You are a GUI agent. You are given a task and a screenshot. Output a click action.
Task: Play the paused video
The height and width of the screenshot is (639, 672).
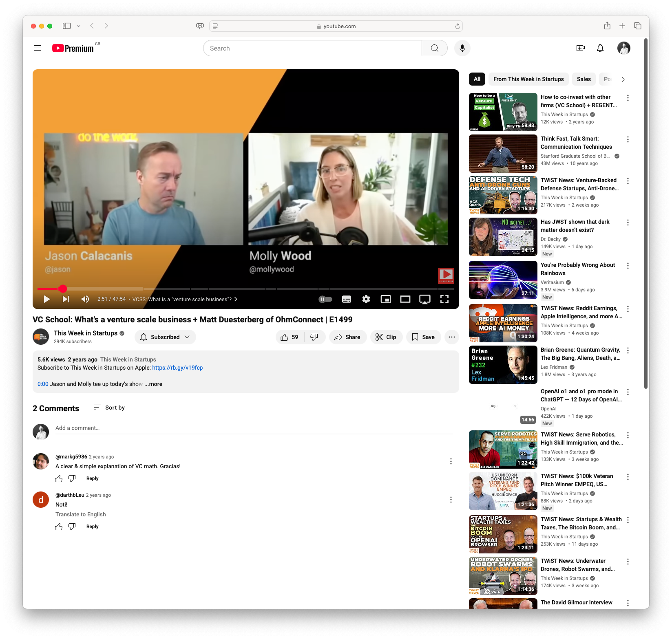click(x=47, y=299)
